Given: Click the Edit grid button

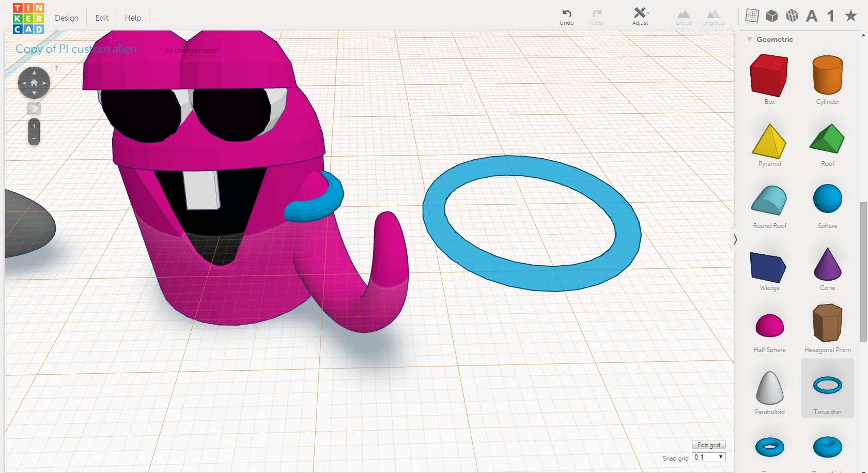Looking at the screenshot, I should click(709, 445).
